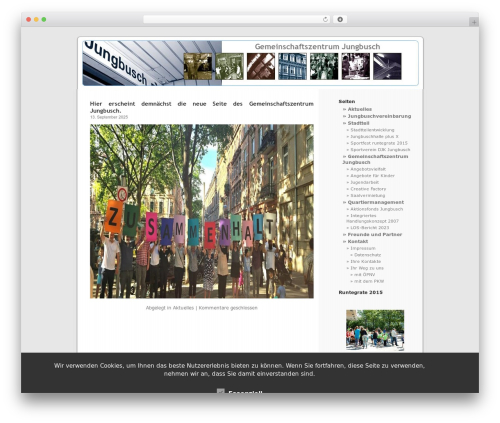Click the ZUSAMMENHALT street photo
The height and width of the screenshot is (423, 500).
[x=202, y=211]
